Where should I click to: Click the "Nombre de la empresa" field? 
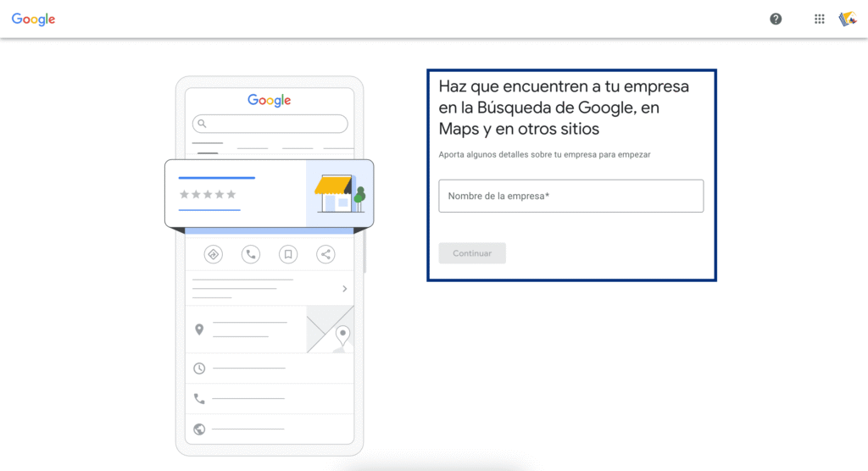click(x=570, y=196)
